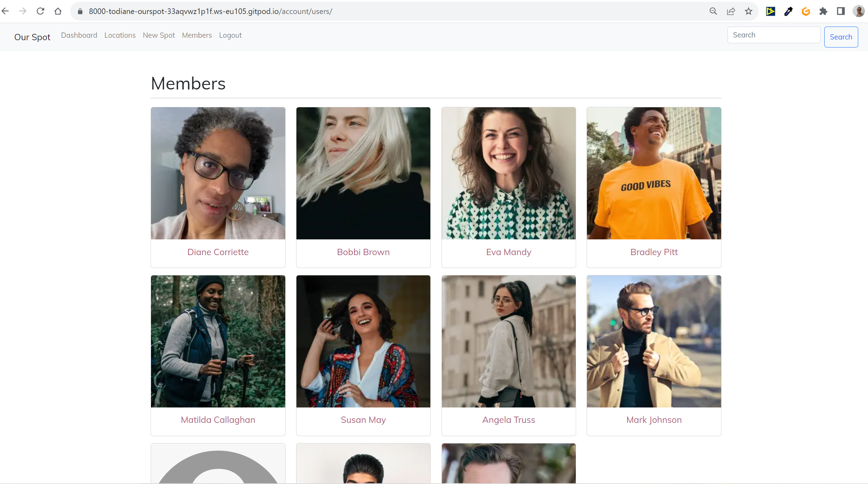Open the Chrome profile avatar

[859, 11]
